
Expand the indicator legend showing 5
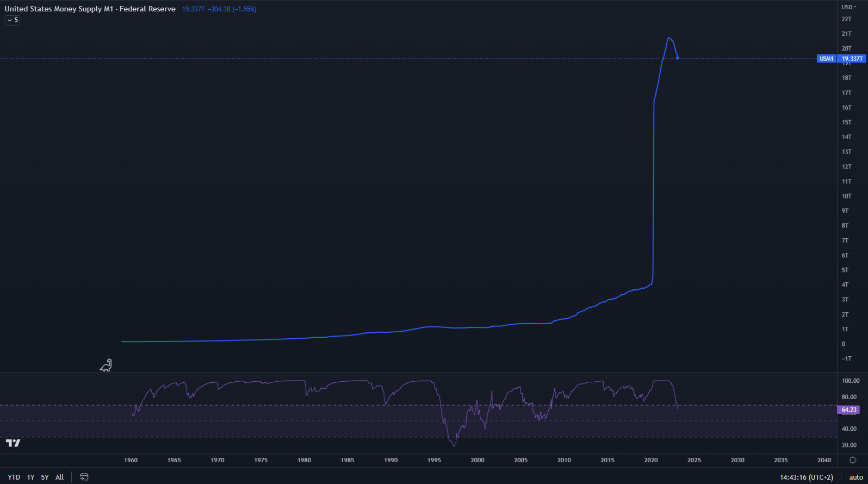pos(13,20)
